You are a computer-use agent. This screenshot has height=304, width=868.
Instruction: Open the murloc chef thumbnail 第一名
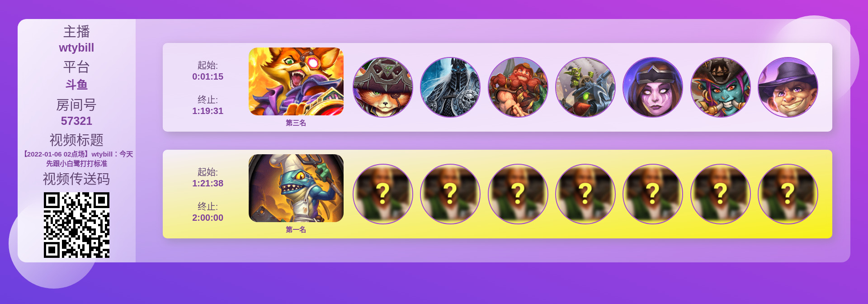[x=296, y=188]
